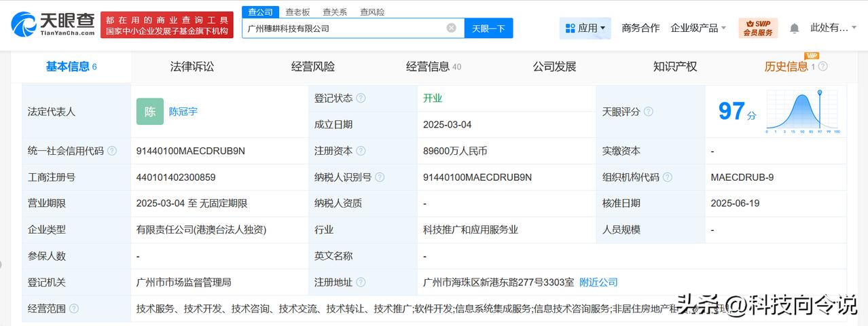Click the 行业 value 科技推广和应用服务业
The width and height of the screenshot is (868, 326).
(470, 230)
